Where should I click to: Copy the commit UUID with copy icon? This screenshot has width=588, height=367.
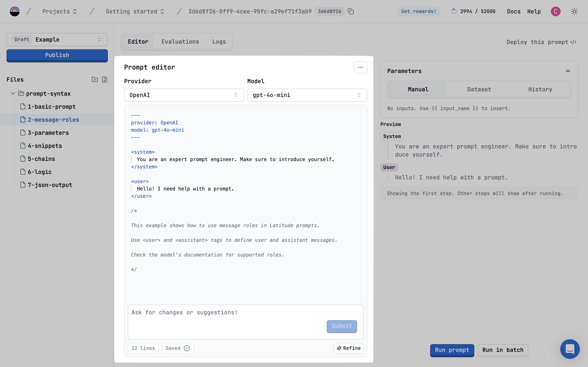click(351, 11)
